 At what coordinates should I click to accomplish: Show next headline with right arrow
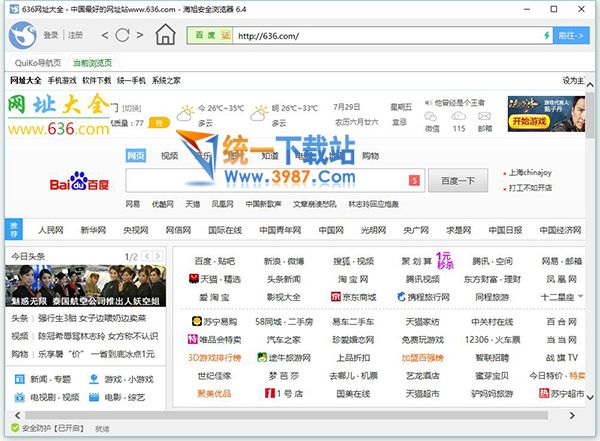click(158, 256)
